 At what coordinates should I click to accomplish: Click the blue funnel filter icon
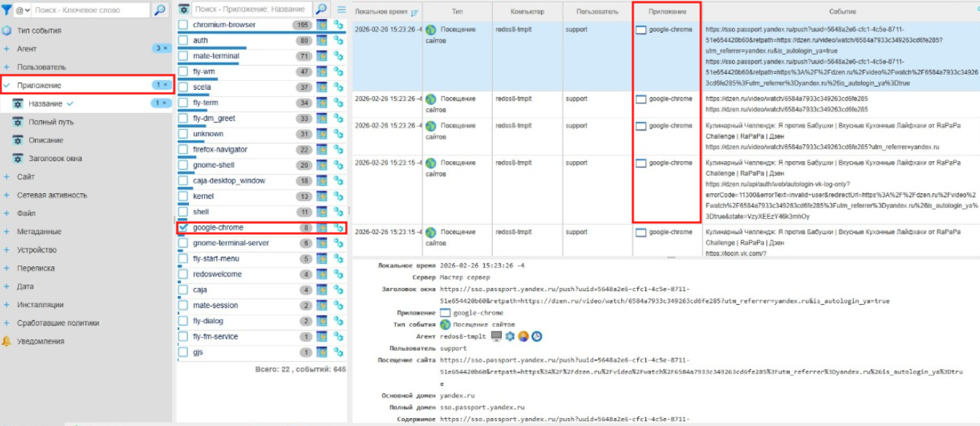coord(7,10)
